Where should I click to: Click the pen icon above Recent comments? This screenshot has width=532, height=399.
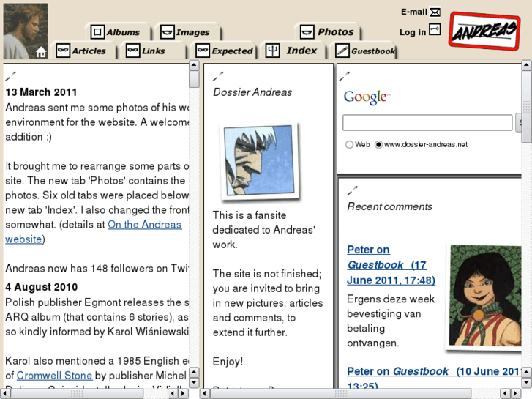click(352, 191)
